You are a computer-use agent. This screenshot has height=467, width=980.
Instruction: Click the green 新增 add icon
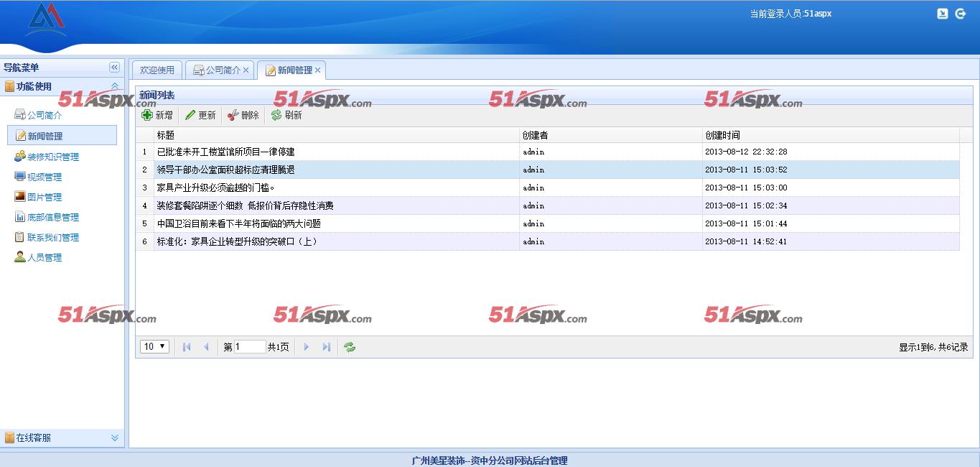pos(147,115)
